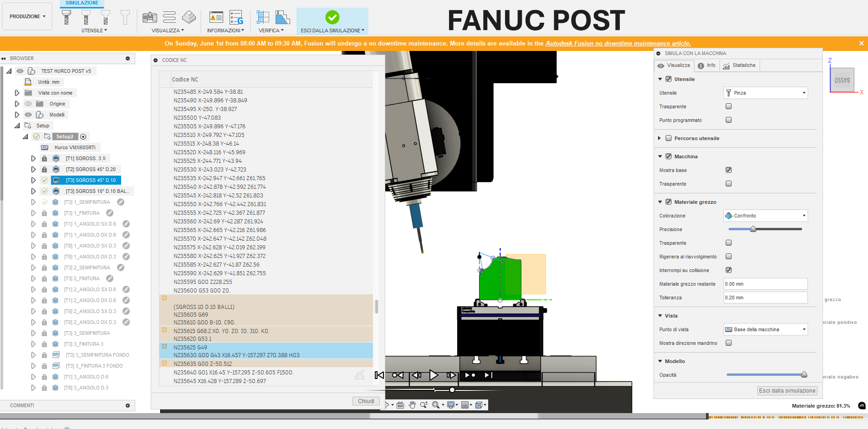Enable Percorso utensile checkbox
This screenshot has height=429, width=868.
click(669, 138)
